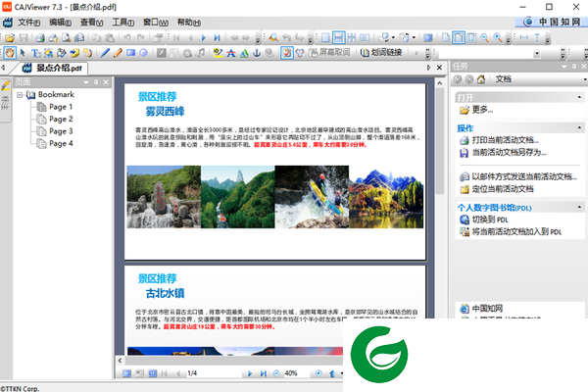Click the print icon in top toolbar

click(x=40, y=37)
